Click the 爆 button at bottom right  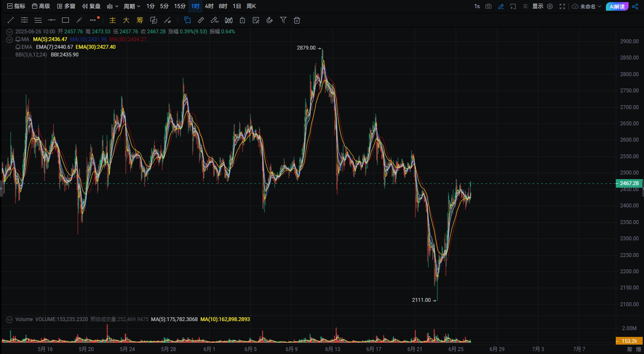pos(639,349)
